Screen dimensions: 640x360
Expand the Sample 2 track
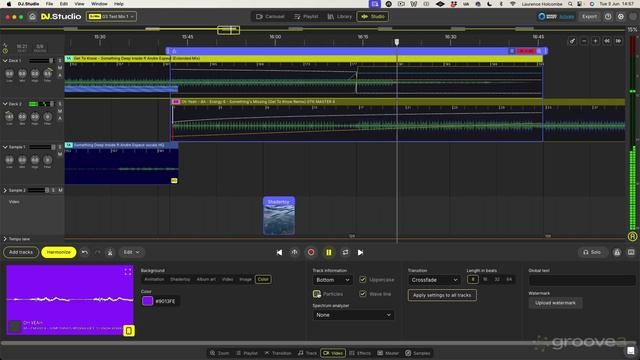[x=5, y=190]
